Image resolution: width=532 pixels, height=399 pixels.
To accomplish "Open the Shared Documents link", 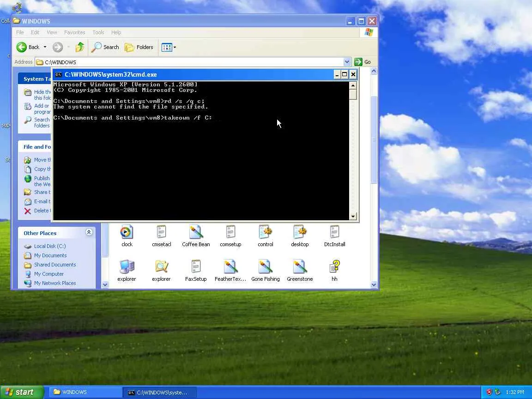I will 55,264.
